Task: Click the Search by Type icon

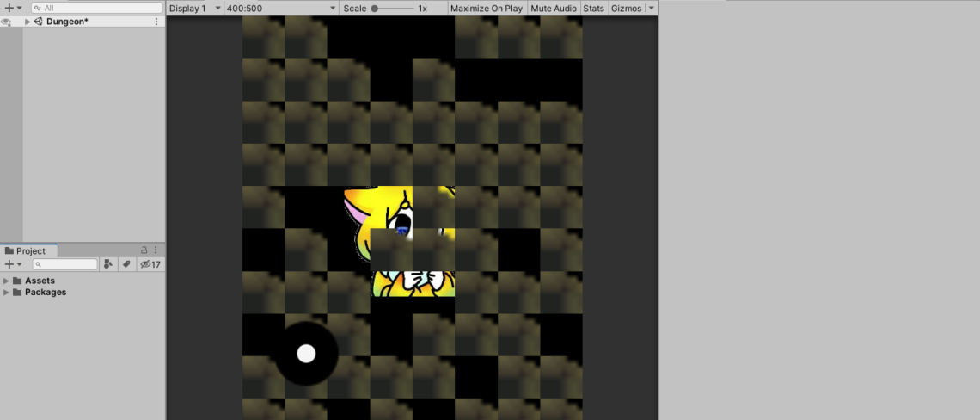Action: 108,264
